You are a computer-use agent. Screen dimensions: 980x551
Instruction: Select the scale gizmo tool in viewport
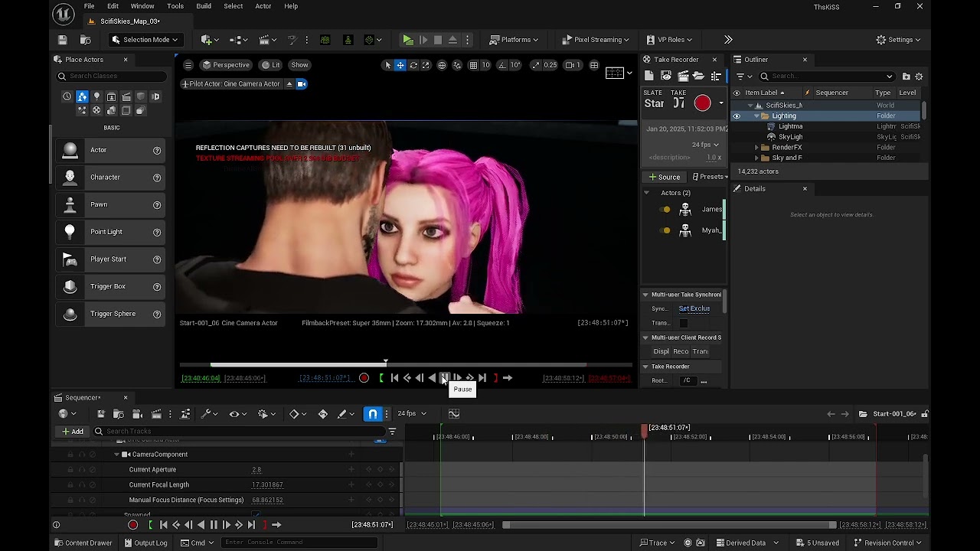pyautogui.click(x=426, y=65)
